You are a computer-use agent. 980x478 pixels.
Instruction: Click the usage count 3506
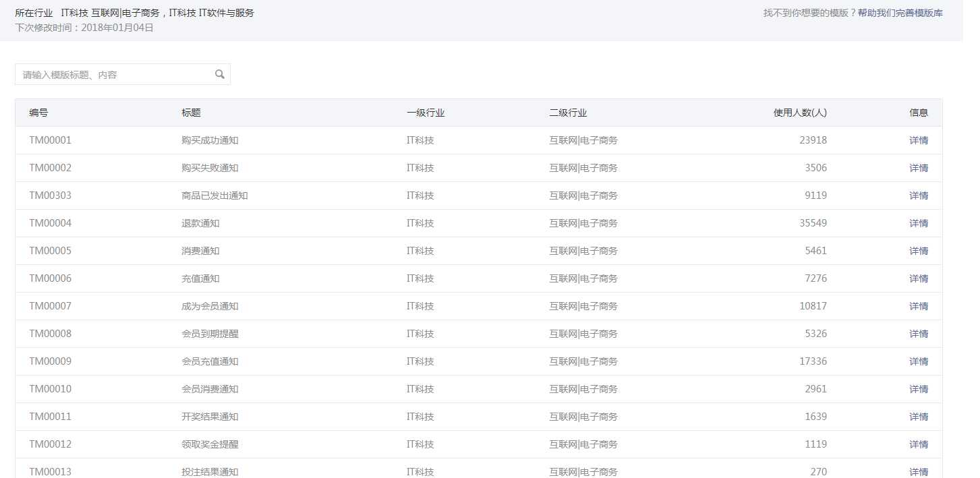pyautogui.click(x=816, y=168)
